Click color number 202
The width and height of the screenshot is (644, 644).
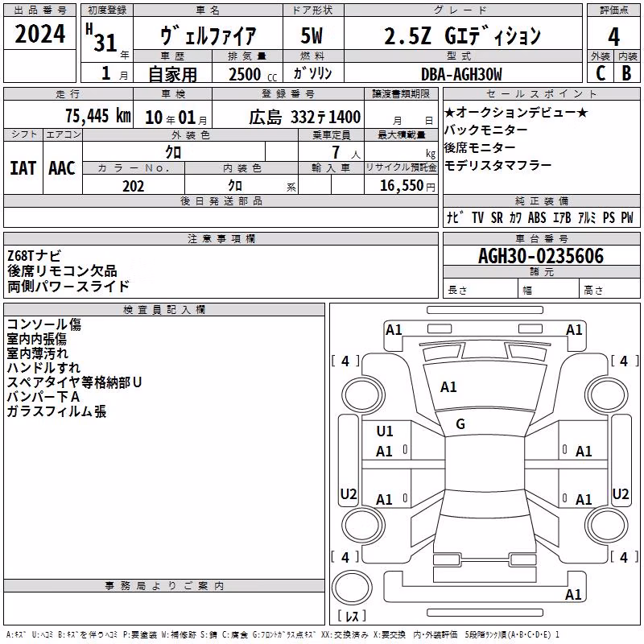133,186
